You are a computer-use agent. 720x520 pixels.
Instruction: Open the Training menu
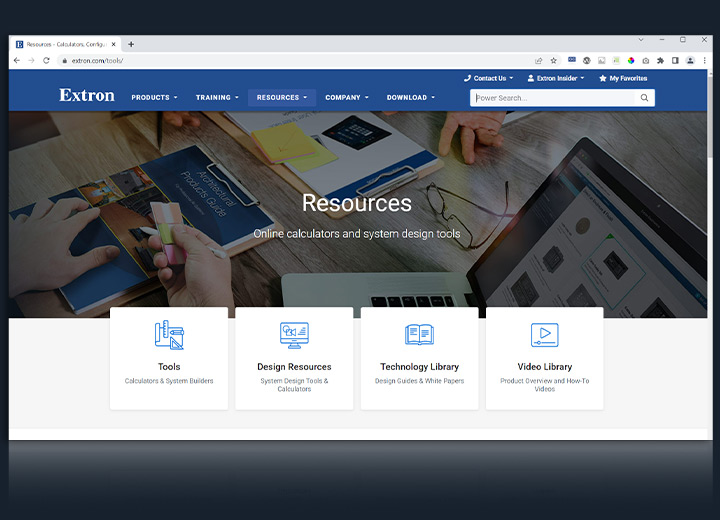pos(217,97)
